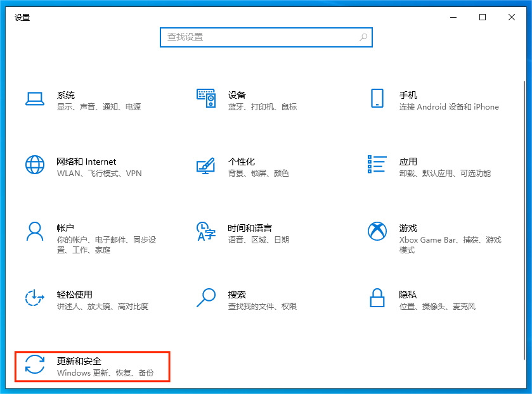Open 设备 (Devices) settings
Screen dimensions: 532x394
241,99
